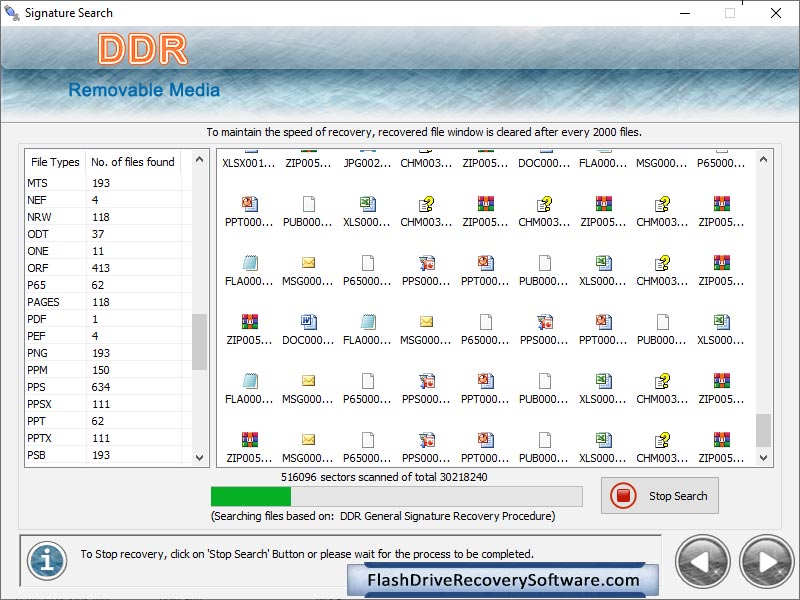
Task: Click the back navigation arrow button
Action: click(703, 562)
